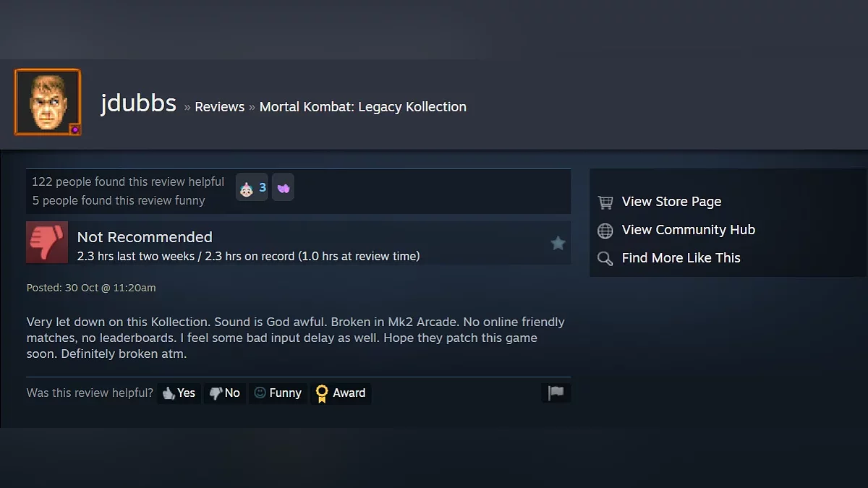The height and width of the screenshot is (488, 868).
Task: Open View Community Hub link
Action: [689, 230]
